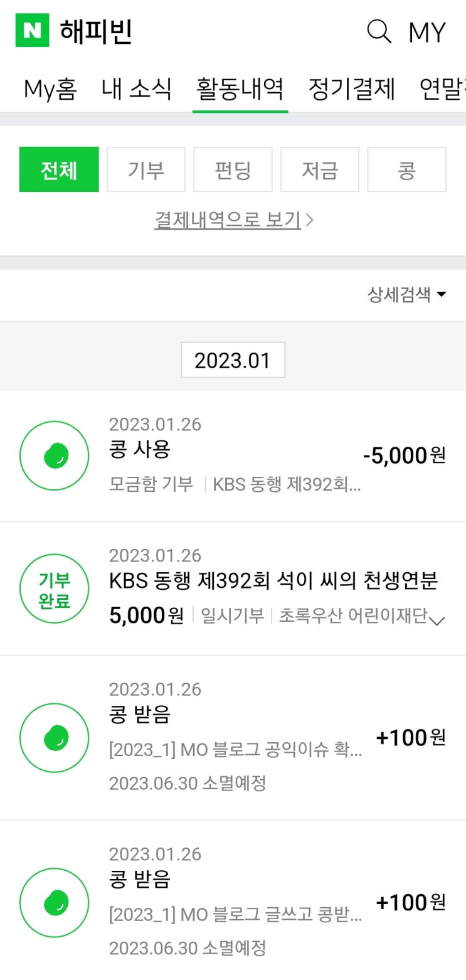Filter by 펀딩

coord(233,169)
